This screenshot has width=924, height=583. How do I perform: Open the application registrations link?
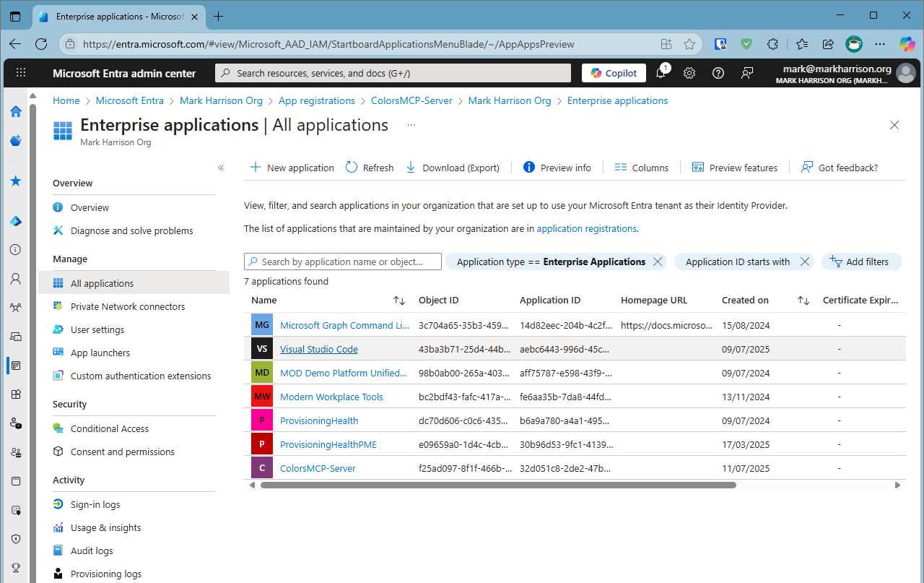(x=586, y=228)
